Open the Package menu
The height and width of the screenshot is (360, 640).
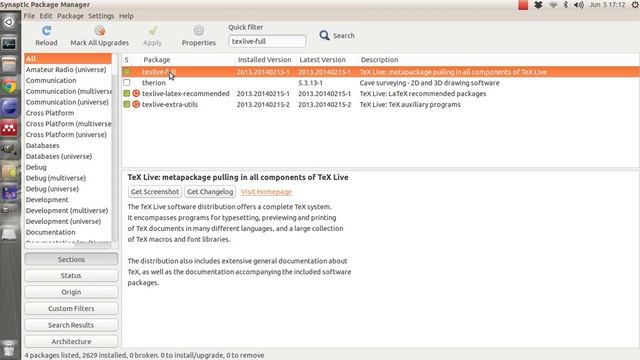coord(70,16)
